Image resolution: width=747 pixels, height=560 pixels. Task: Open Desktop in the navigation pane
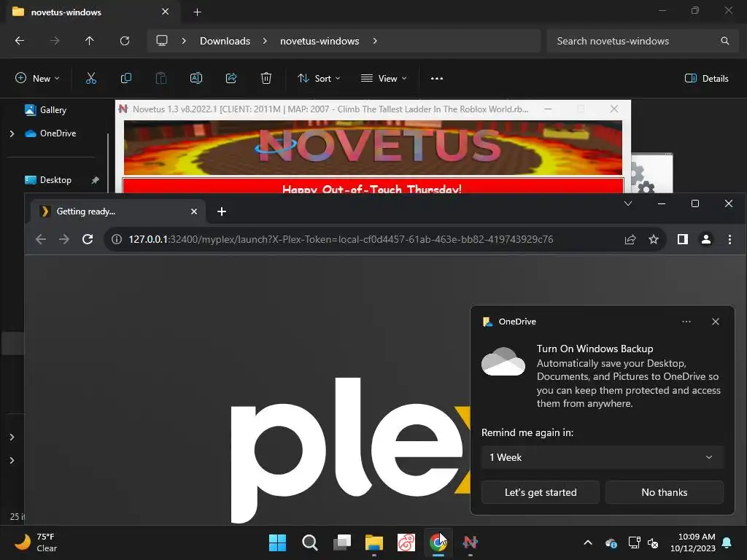55,180
